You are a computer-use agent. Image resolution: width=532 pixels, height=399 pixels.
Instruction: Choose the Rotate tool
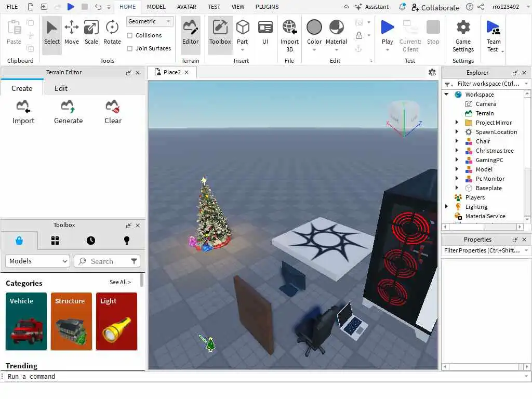click(112, 33)
